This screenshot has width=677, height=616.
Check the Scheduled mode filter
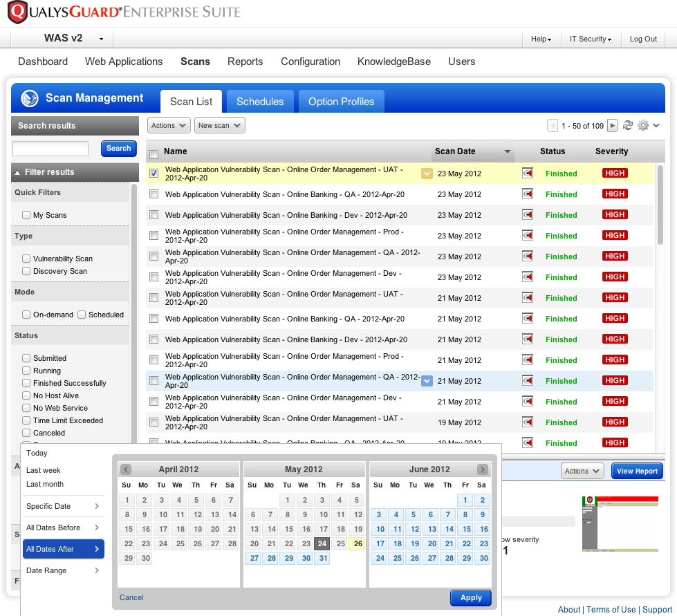coord(82,315)
